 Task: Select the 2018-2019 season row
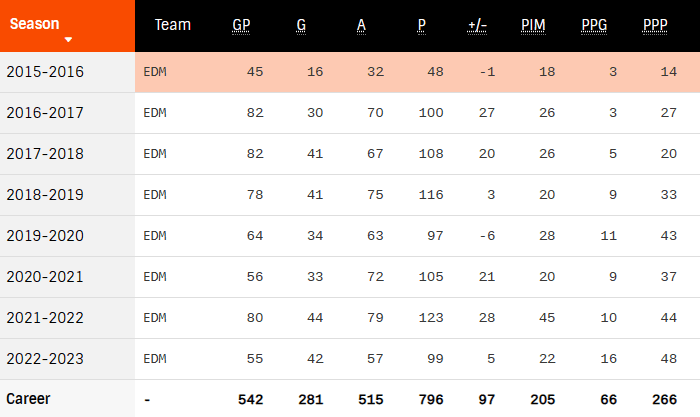coord(45,195)
